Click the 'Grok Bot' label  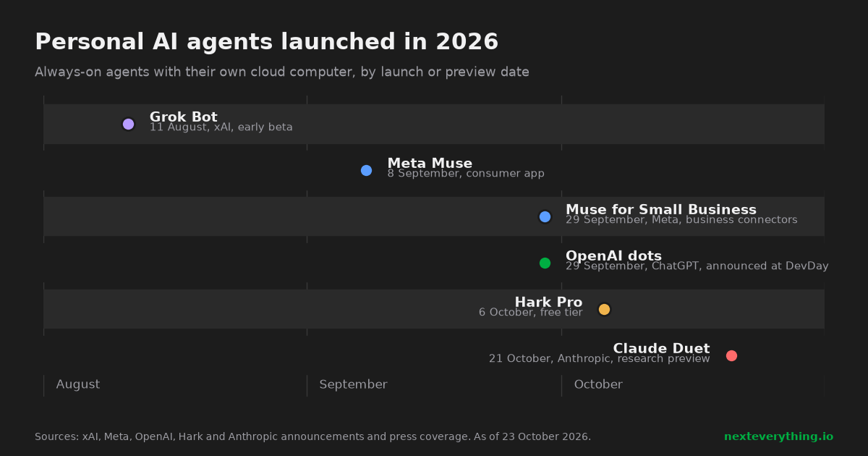click(x=183, y=117)
